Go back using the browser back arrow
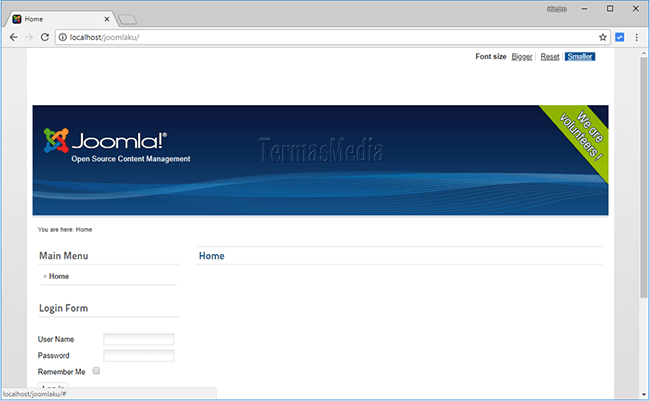 [x=13, y=37]
